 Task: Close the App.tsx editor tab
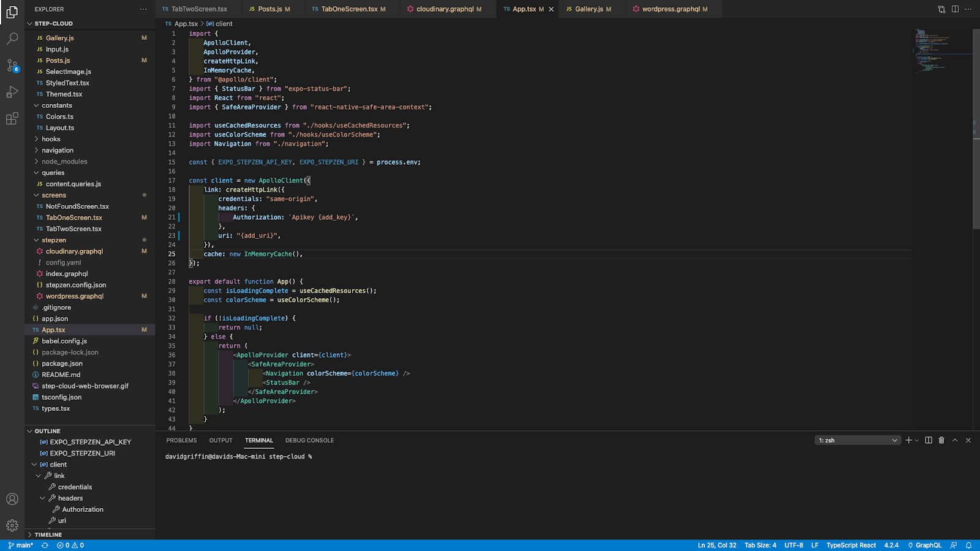coord(551,9)
